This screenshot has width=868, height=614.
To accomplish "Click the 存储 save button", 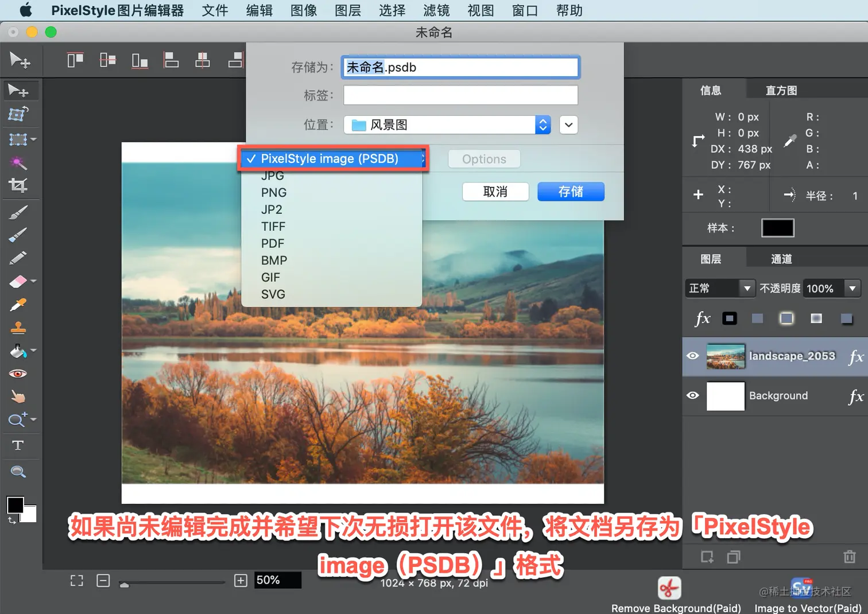I will point(571,192).
